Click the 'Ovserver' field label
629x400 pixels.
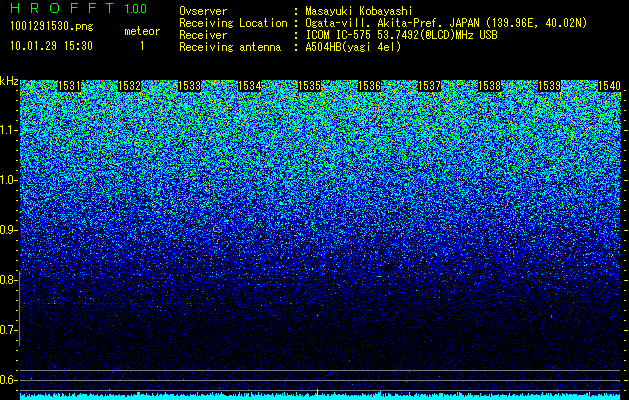tap(203, 11)
